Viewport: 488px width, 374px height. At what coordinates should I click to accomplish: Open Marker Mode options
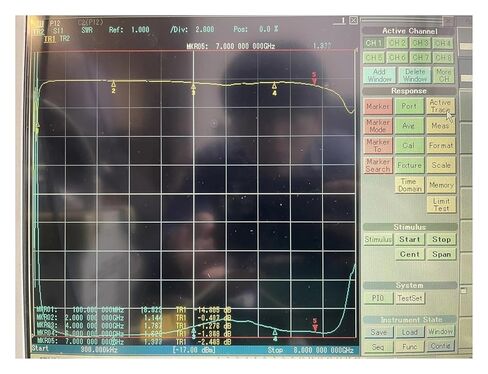(x=378, y=126)
